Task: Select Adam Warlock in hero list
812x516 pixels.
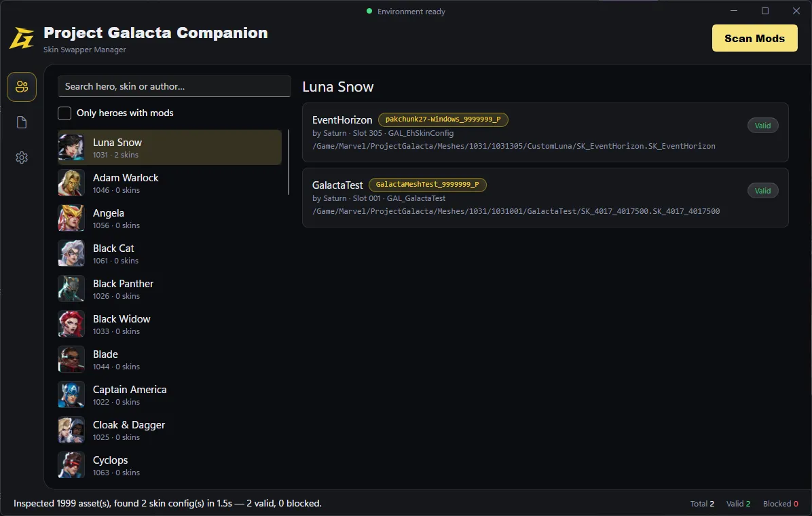Action: pyautogui.click(x=169, y=183)
